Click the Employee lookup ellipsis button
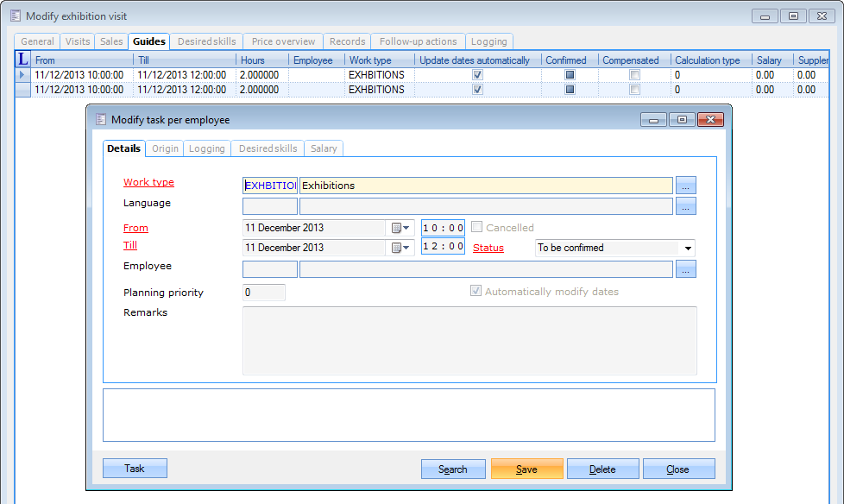Screen dimensions: 844x504 [x=685, y=269]
